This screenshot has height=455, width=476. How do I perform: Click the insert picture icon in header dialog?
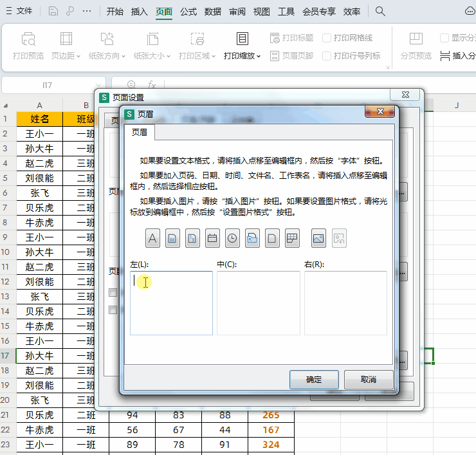tap(319, 238)
